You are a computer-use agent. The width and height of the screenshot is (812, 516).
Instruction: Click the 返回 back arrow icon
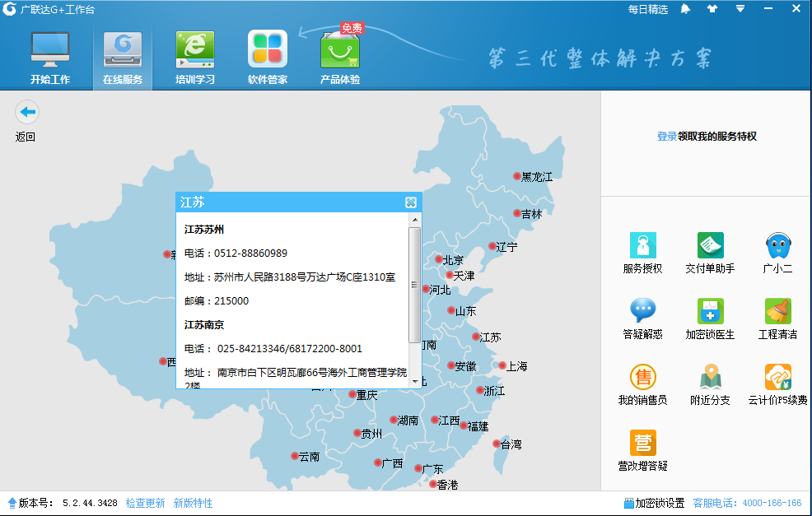coord(27,112)
